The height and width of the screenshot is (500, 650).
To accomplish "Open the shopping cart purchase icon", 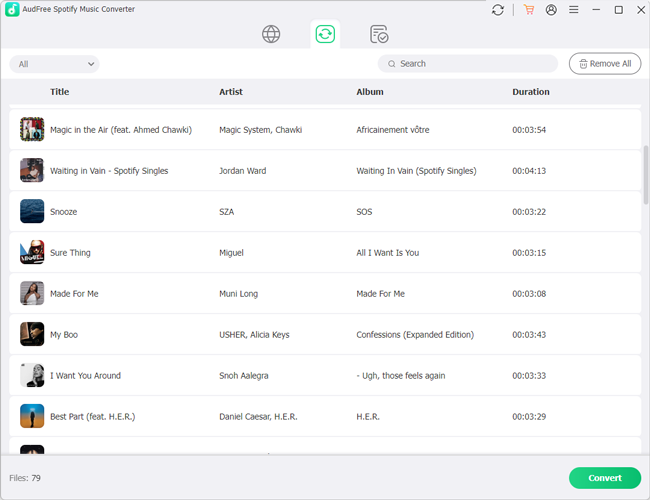I will click(529, 10).
